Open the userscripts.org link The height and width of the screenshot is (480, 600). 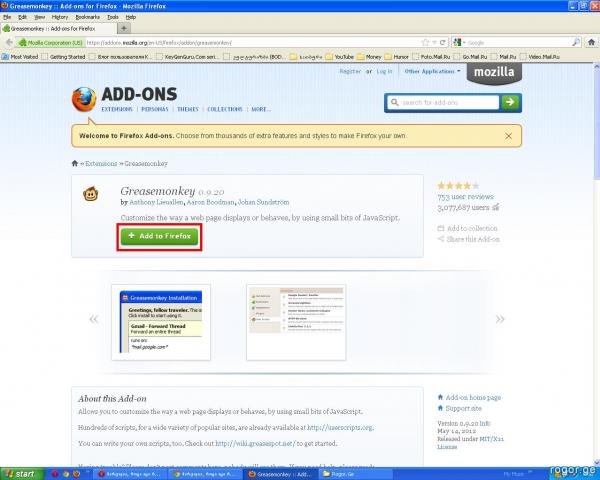click(x=340, y=428)
